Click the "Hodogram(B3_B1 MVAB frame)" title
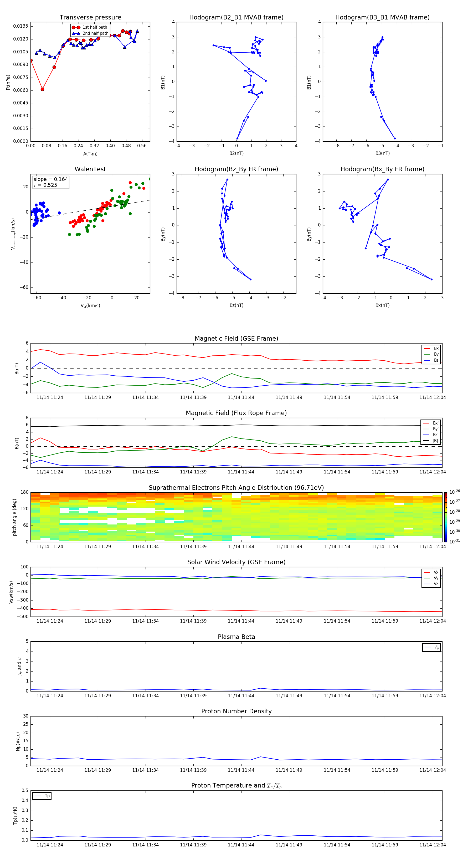Image resolution: width=473 pixels, height=868 pixels. pyautogui.click(x=382, y=18)
